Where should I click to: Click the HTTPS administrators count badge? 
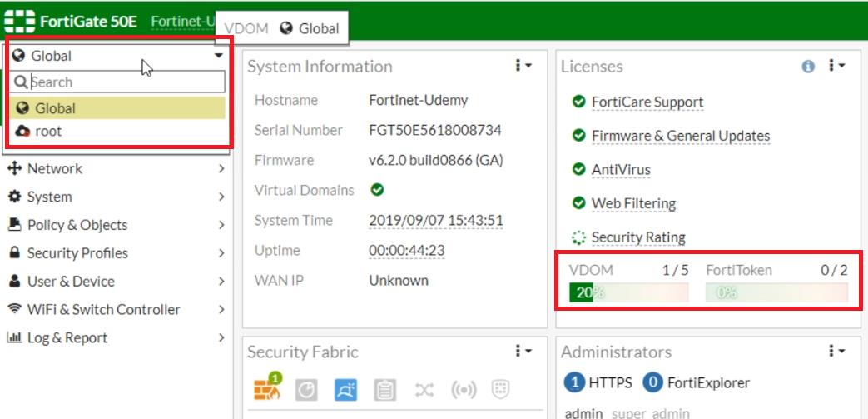[574, 382]
